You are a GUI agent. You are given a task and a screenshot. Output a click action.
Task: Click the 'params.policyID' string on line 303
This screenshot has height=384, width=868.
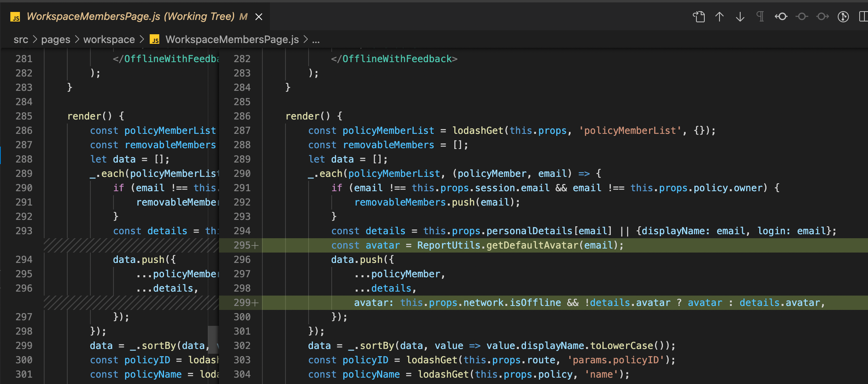(x=616, y=360)
